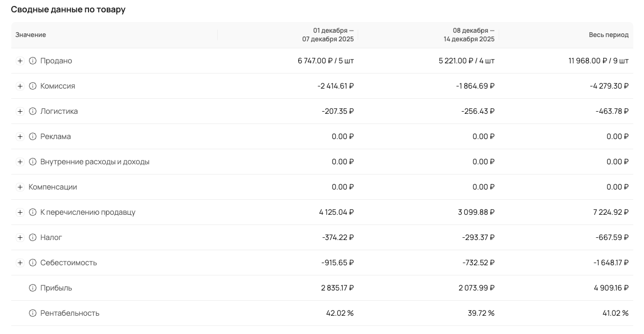This screenshot has width=644, height=334.
Task: Click the info icon beside Себестоимость
Action: [33, 263]
